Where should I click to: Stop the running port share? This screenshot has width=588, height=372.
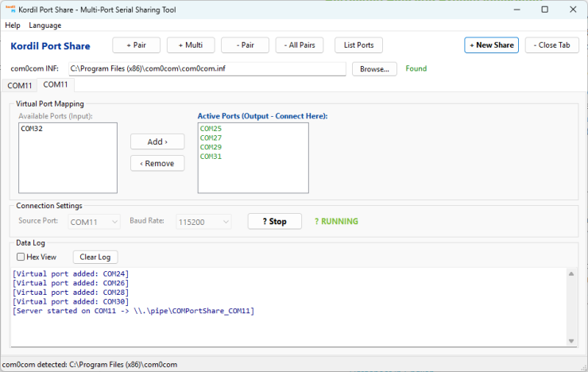pos(275,221)
